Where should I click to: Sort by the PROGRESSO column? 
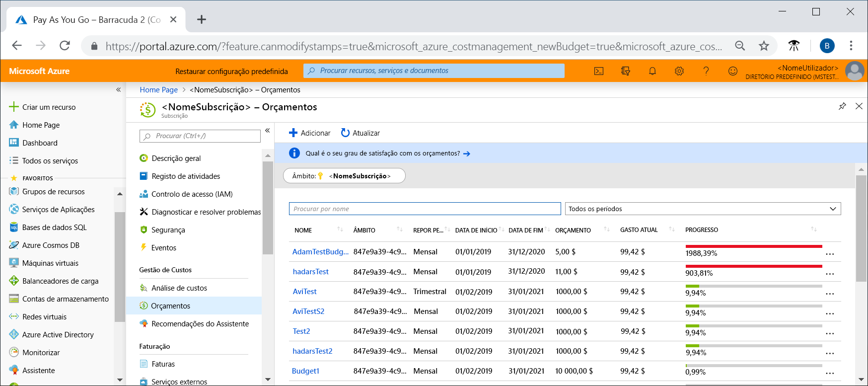pos(702,230)
